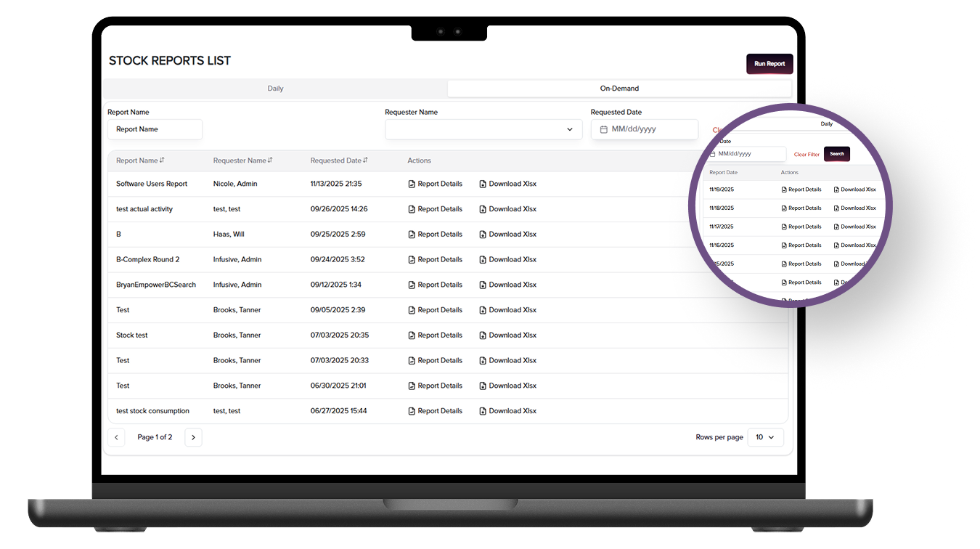Select the On-Demand tab

pyautogui.click(x=619, y=89)
